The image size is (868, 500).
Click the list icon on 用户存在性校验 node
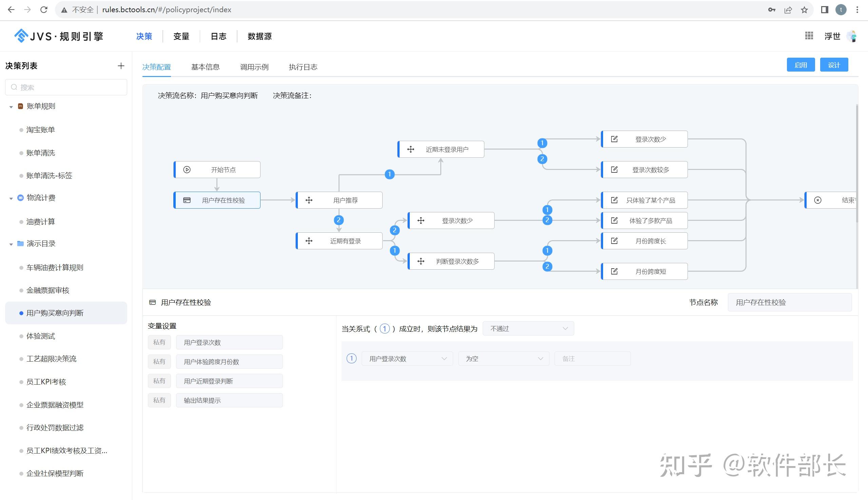point(187,200)
